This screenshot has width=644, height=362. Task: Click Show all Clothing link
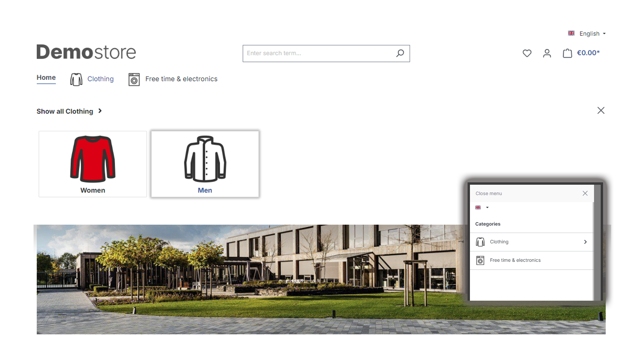68,111
